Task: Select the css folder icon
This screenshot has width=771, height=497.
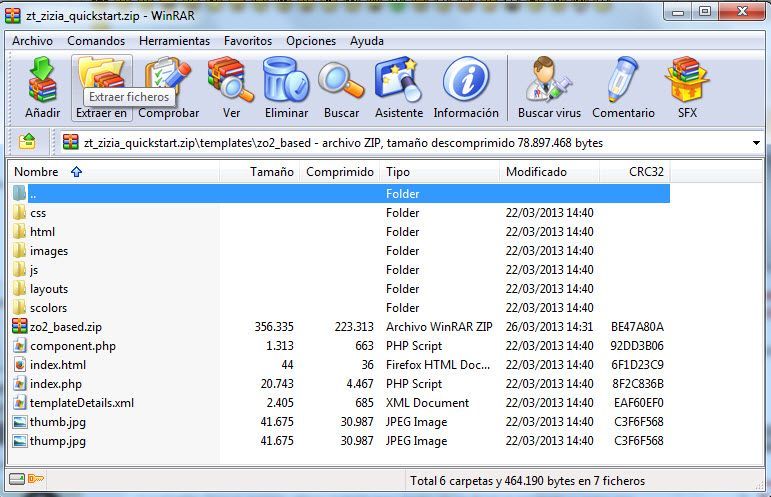Action: pyautogui.click(x=20, y=212)
